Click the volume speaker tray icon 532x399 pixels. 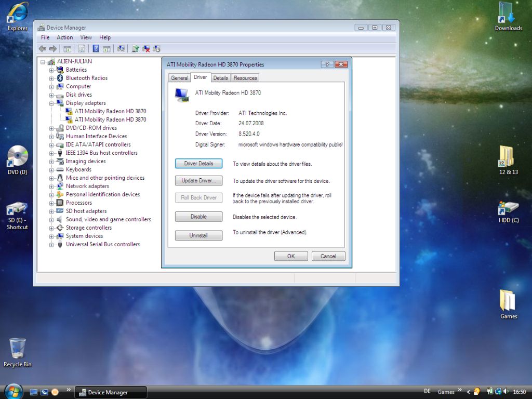click(506, 392)
